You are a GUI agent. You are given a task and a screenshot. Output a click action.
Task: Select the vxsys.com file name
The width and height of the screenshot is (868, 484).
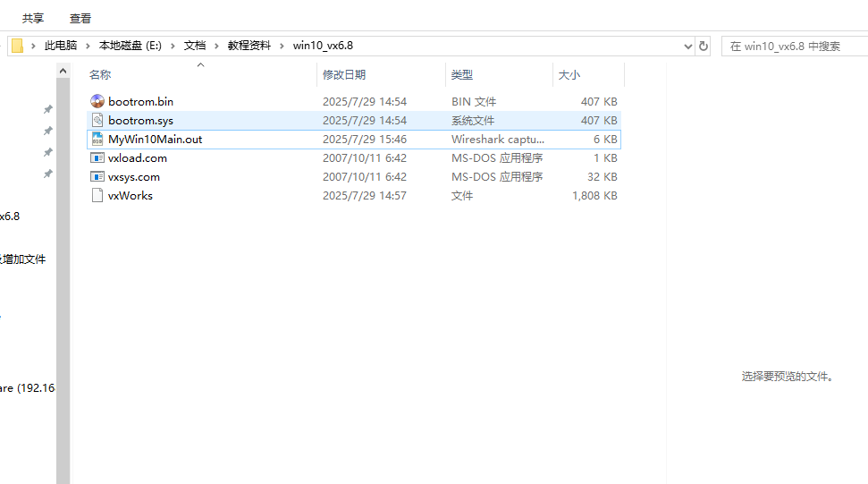click(x=134, y=176)
